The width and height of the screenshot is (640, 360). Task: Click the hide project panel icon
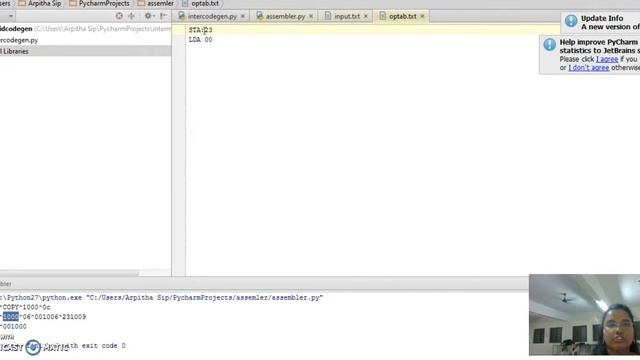pyautogui.click(x=164, y=16)
